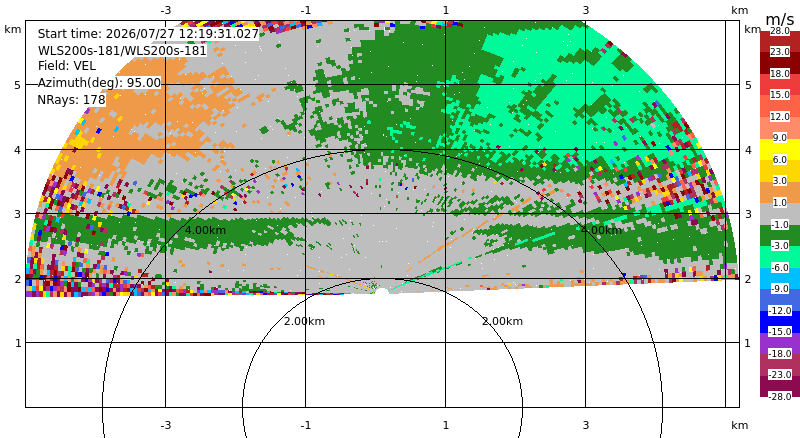
Task: Select the purple -18.0 to -15.0 colorbar band
Action: click(x=780, y=343)
